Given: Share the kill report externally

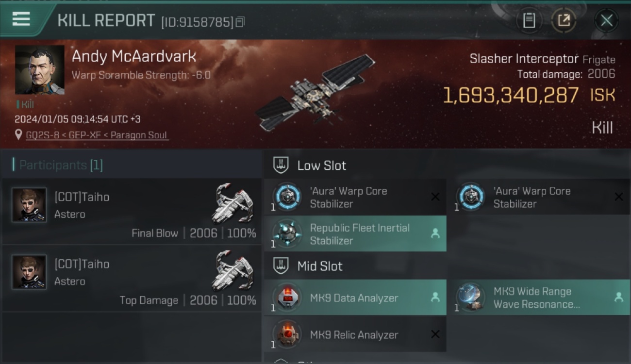Looking at the screenshot, I should point(564,20).
